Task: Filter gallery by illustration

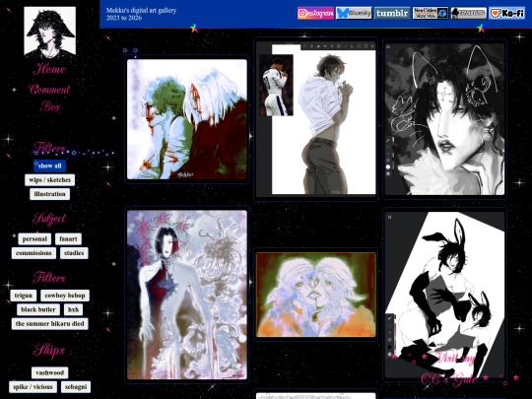Action: coord(49,194)
